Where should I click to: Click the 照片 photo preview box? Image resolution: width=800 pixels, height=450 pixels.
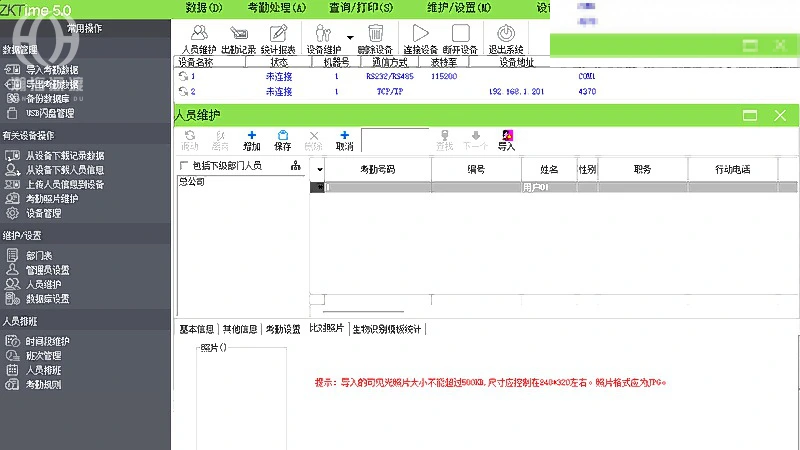coord(241,398)
